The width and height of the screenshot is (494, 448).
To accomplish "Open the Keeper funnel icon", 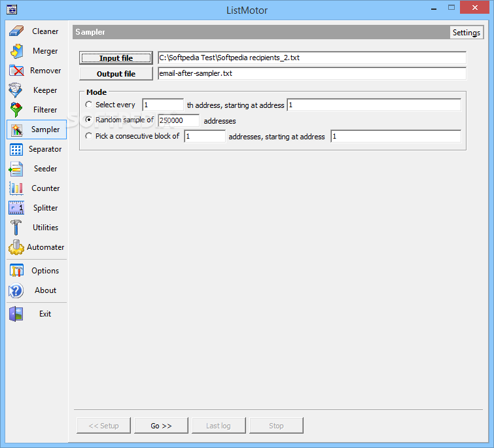I will [x=16, y=90].
